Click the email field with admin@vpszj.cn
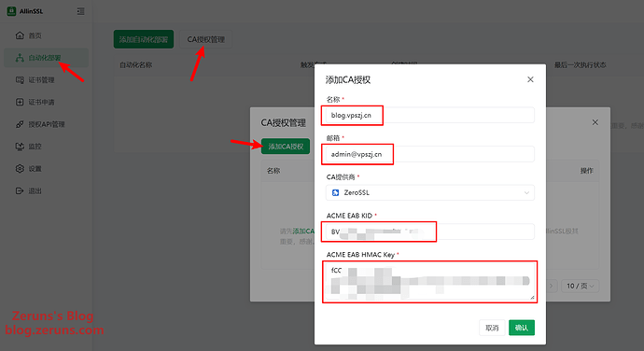 click(x=430, y=154)
